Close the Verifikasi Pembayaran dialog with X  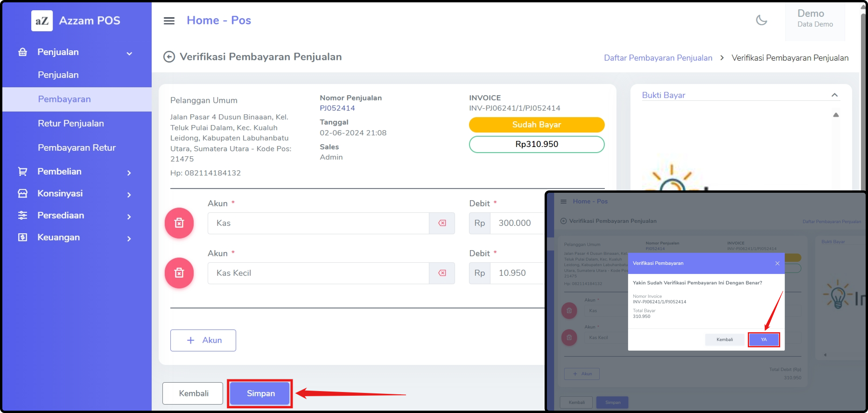tap(777, 263)
